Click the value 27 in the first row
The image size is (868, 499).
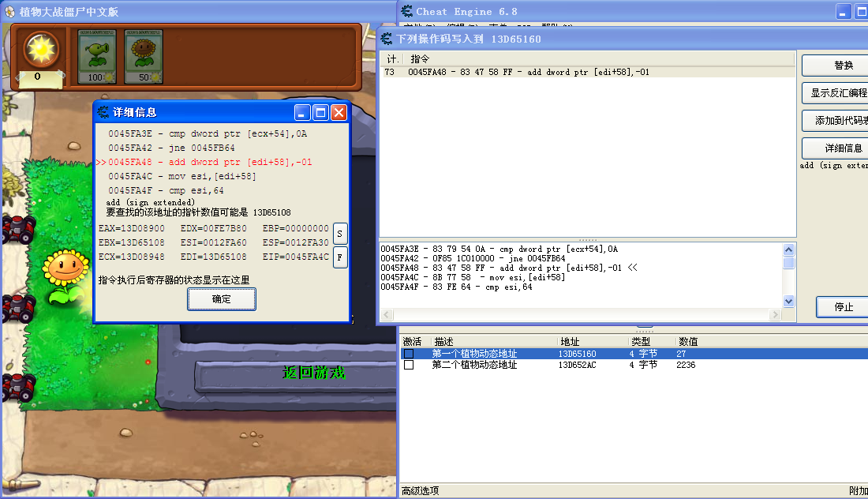681,354
